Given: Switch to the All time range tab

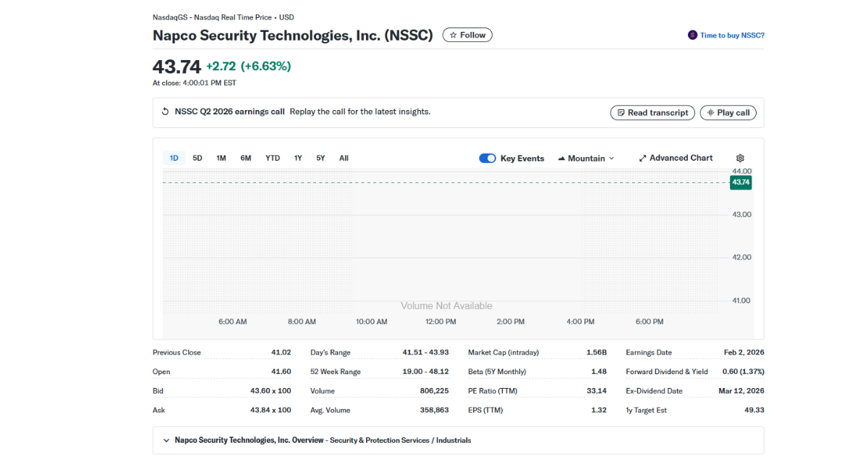Looking at the screenshot, I should tap(344, 157).
